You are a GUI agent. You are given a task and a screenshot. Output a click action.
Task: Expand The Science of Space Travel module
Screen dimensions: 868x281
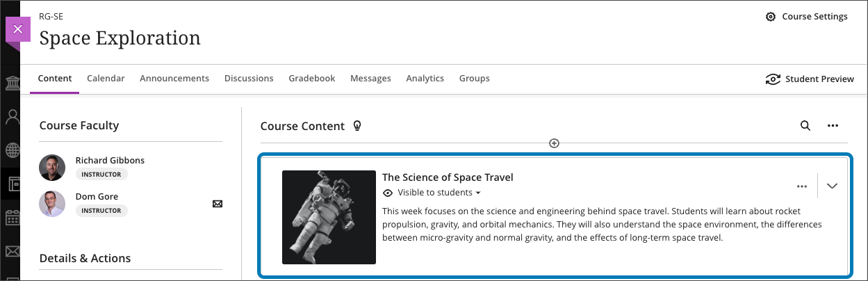click(832, 186)
